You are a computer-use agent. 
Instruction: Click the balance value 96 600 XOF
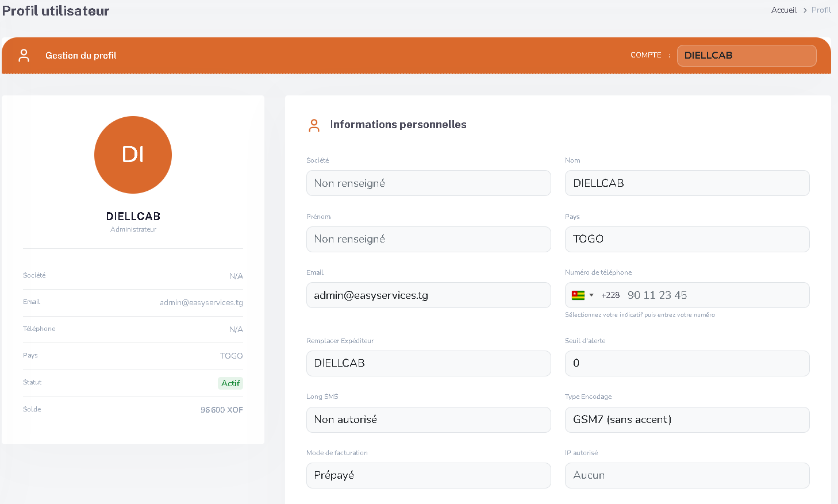(222, 410)
